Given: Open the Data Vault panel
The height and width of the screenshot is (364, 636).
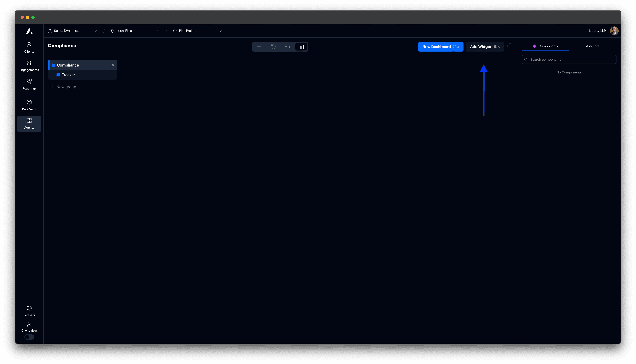Looking at the screenshot, I should pos(29,105).
